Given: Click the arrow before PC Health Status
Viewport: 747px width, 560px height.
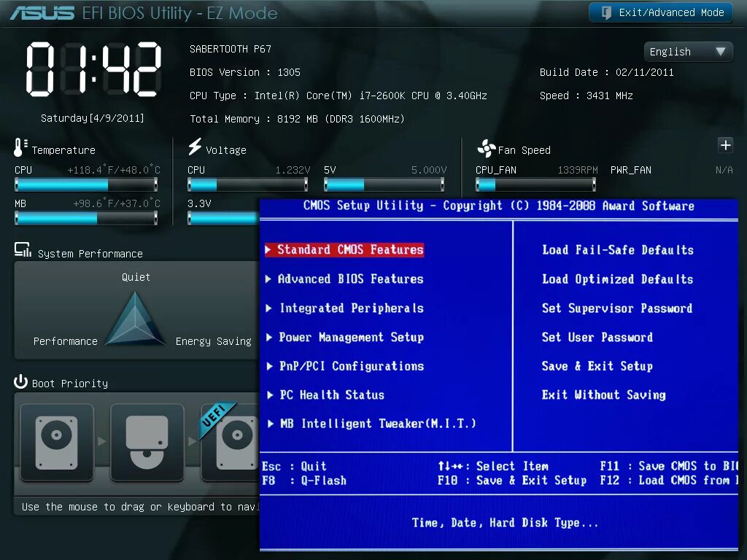Looking at the screenshot, I should [x=270, y=394].
